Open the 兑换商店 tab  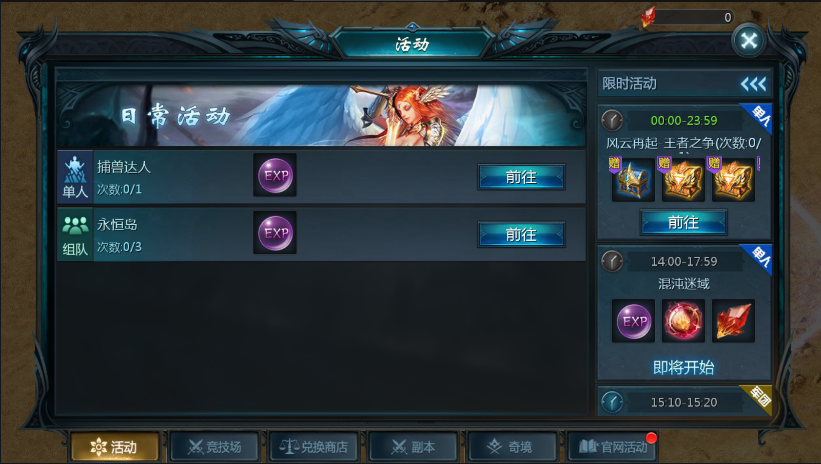314,447
